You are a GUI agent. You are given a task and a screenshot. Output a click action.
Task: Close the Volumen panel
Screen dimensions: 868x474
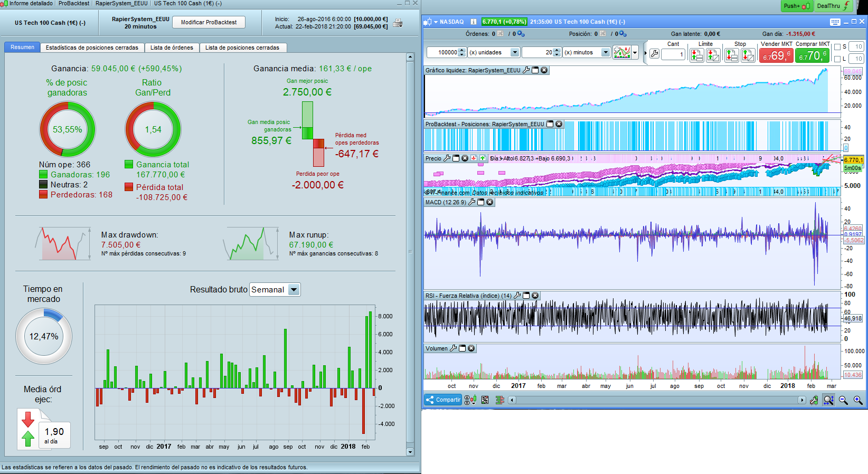click(x=471, y=348)
